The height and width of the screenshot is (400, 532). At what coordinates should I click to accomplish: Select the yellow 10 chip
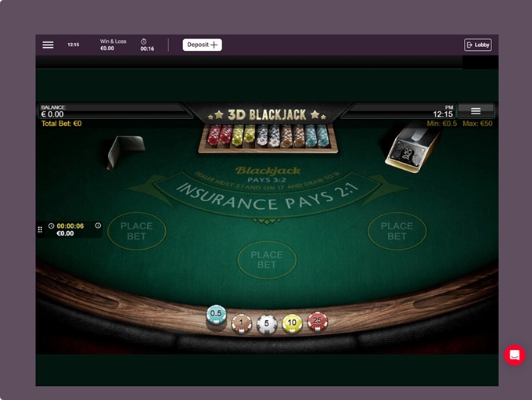(292, 323)
